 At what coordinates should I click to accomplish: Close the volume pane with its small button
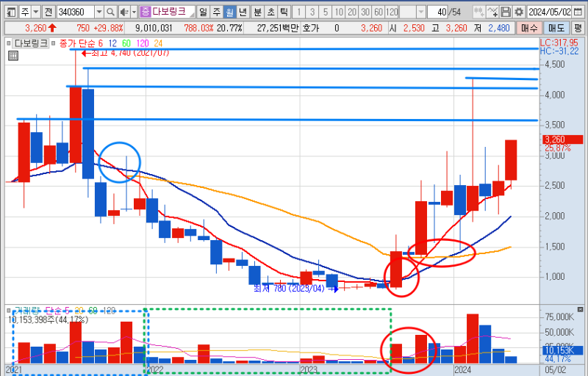click(580, 310)
